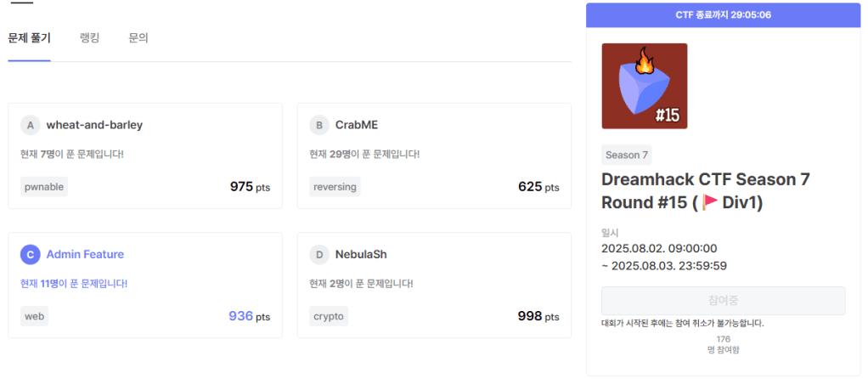The width and height of the screenshot is (868, 379).
Task: Open the 문의 tab
Action: click(x=138, y=38)
